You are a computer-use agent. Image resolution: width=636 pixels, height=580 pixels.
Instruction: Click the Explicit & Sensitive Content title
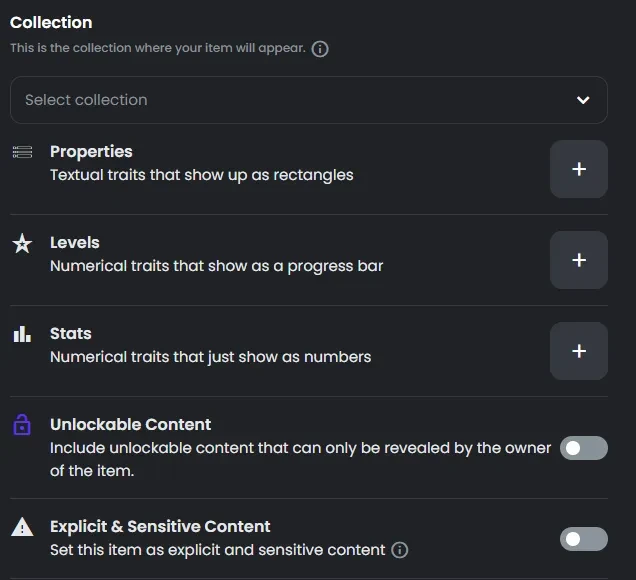(160, 526)
